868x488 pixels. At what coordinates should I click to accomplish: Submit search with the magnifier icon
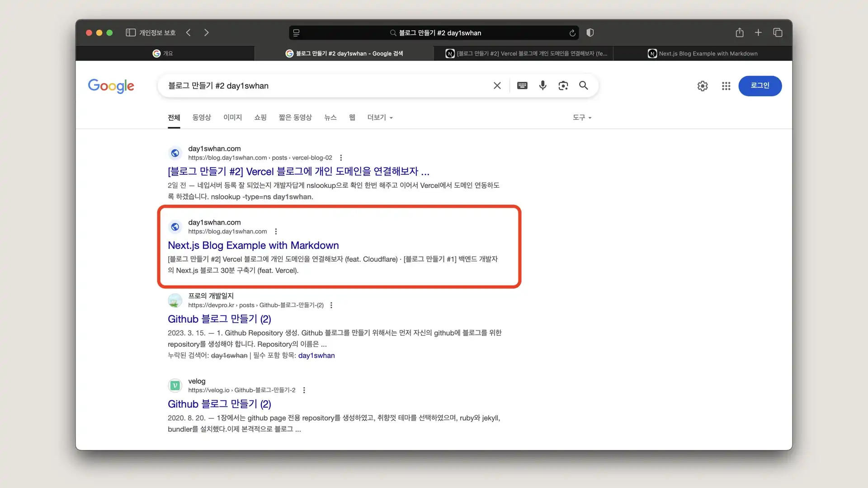pos(584,85)
